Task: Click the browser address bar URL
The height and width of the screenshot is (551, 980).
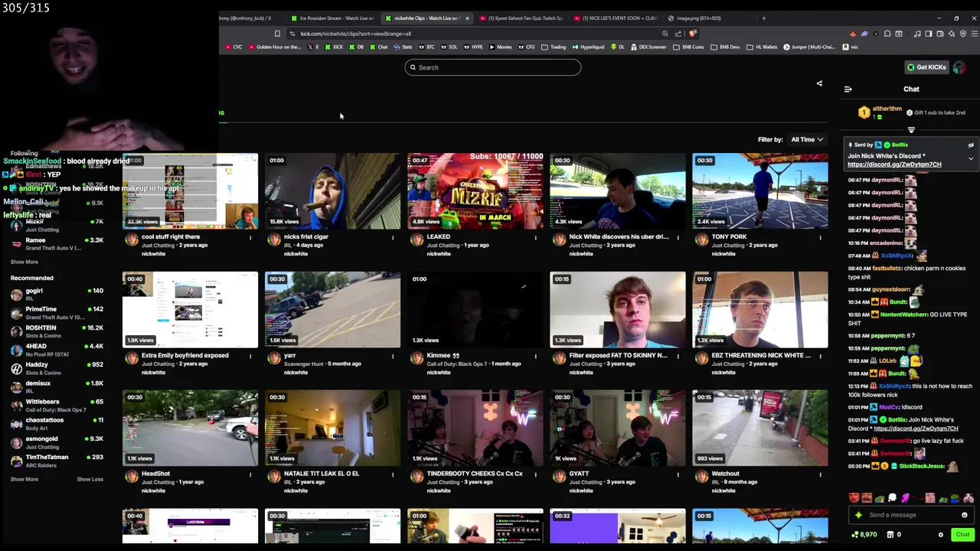Action: 355,34
